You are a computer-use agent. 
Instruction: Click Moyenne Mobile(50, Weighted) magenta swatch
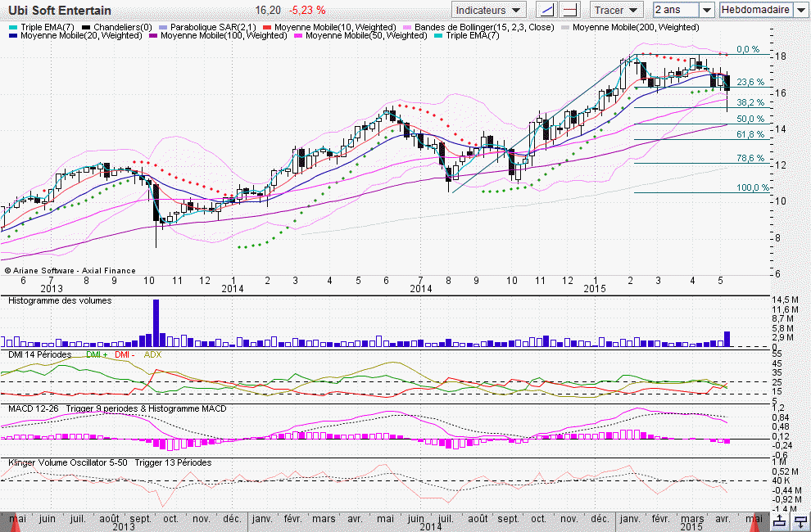(298, 36)
